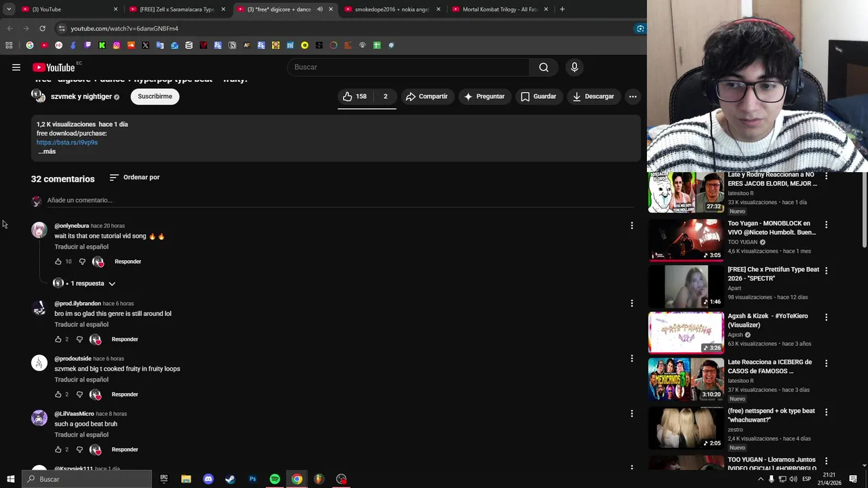Dislike the comment by @prod.ilybrandon

[79, 339]
